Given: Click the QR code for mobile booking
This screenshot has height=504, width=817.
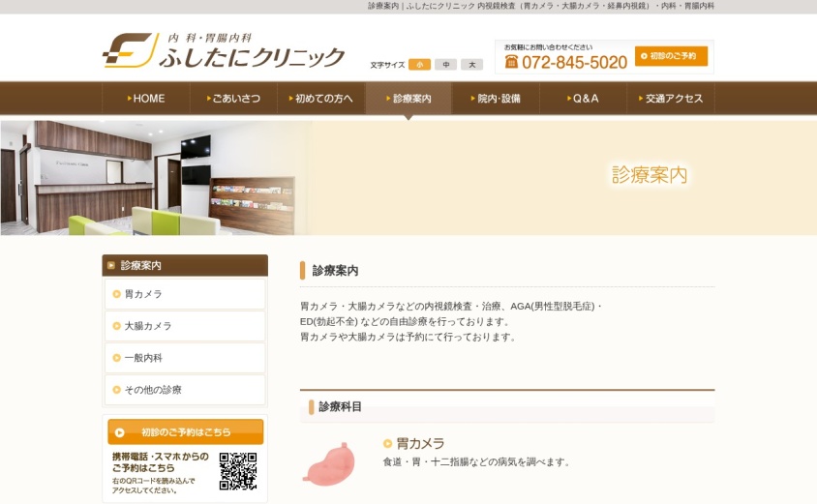Looking at the screenshot, I should [x=237, y=471].
